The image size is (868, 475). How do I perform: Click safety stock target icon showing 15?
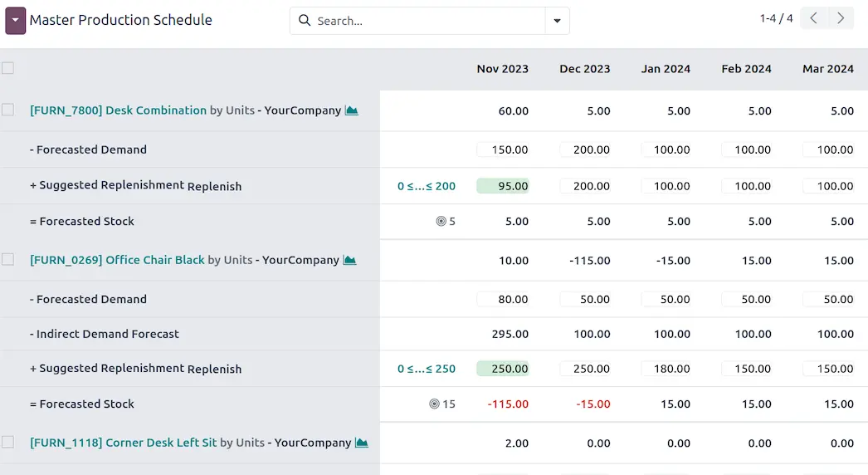click(434, 404)
